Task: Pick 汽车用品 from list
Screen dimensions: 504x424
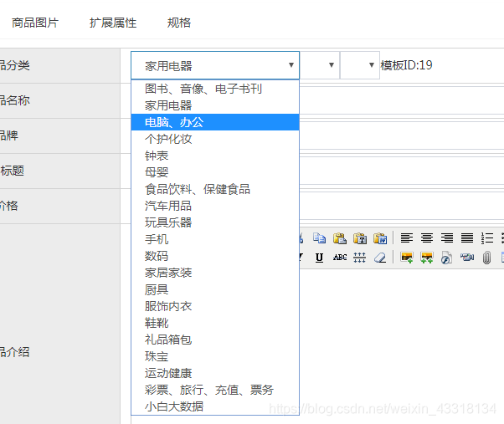Action: pos(215,206)
